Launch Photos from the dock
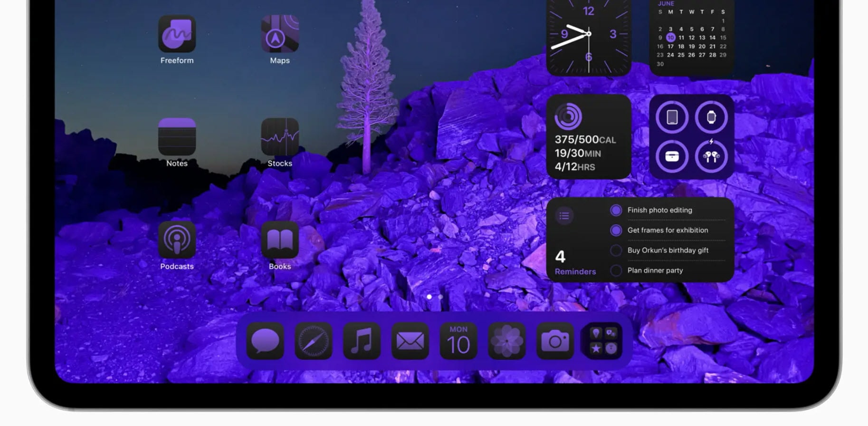868x426 pixels. click(507, 341)
